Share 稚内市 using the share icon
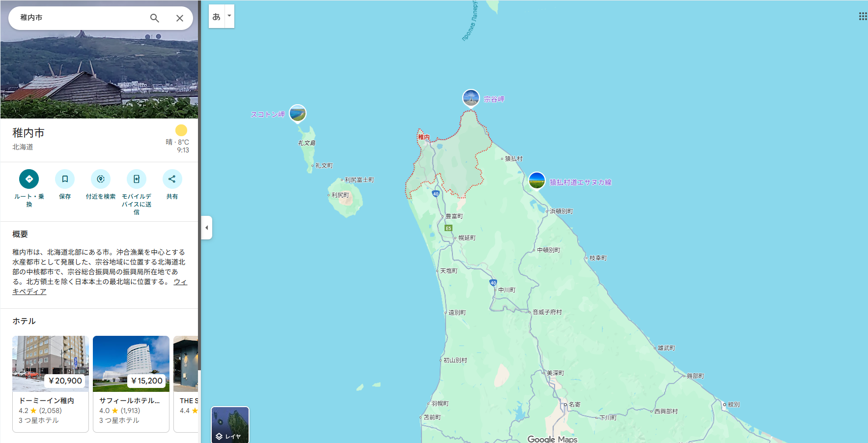The image size is (868, 443). [x=172, y=179]
